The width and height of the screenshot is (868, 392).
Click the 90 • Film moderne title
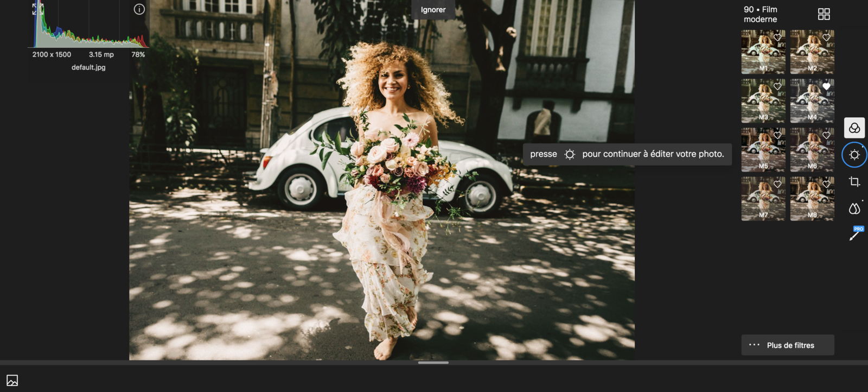click(761, 14)
